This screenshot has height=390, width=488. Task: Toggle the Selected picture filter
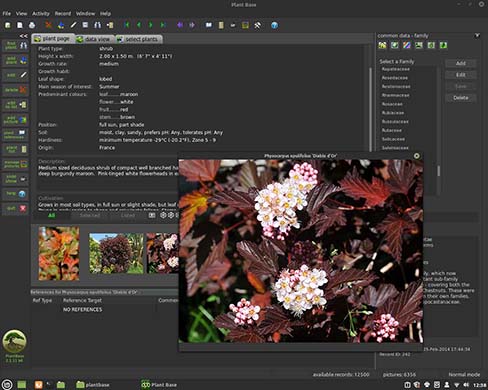pos(90,215)
